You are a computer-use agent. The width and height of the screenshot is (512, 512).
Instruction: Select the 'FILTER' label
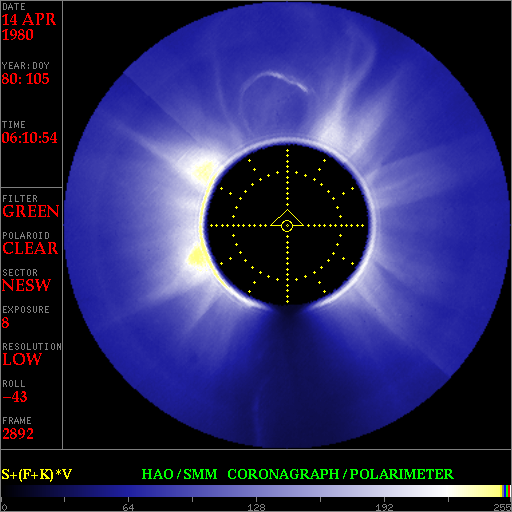coord(20,199)
